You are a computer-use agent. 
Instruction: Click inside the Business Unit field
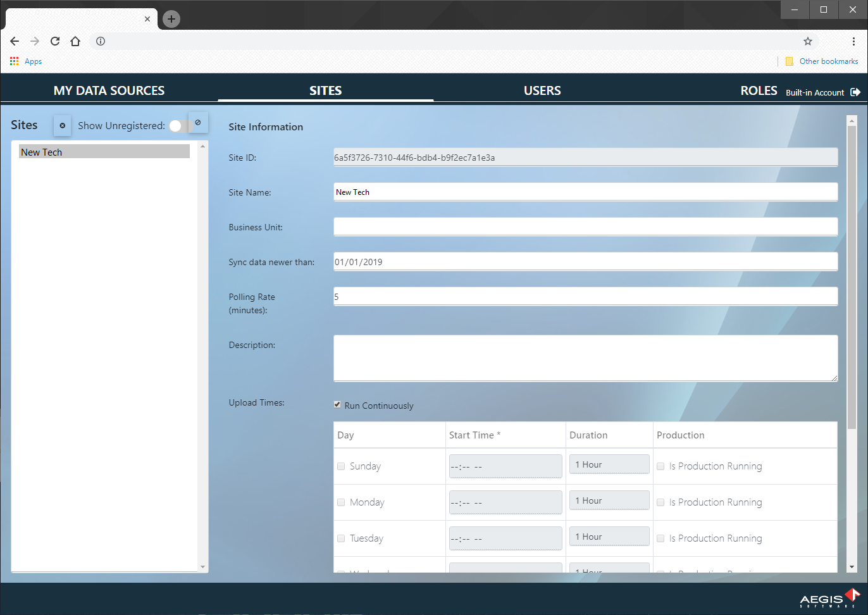pos(585,227)
